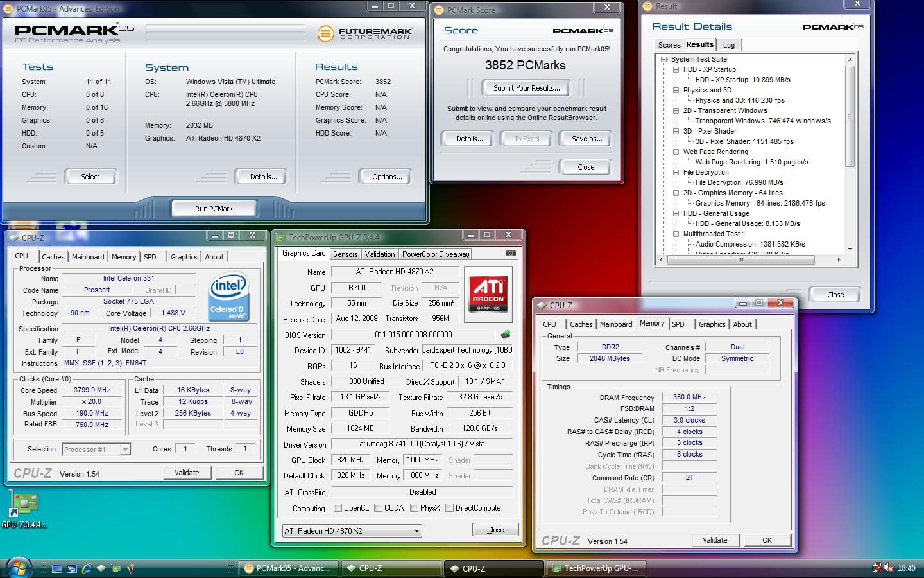
Task: Open the Caches tab in left CPU-Z window
Action: click(x=53, y=257)
